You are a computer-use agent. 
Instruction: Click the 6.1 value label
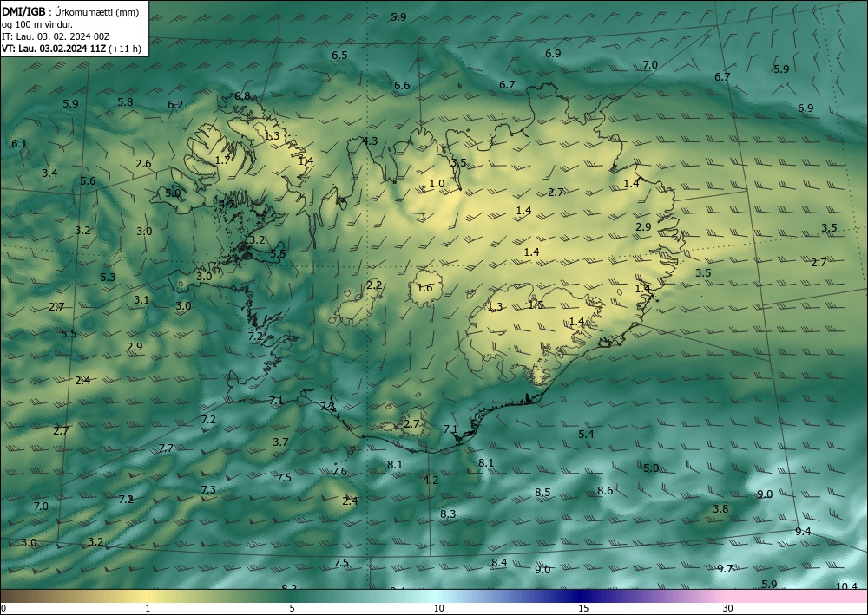[x=19, y=144]
